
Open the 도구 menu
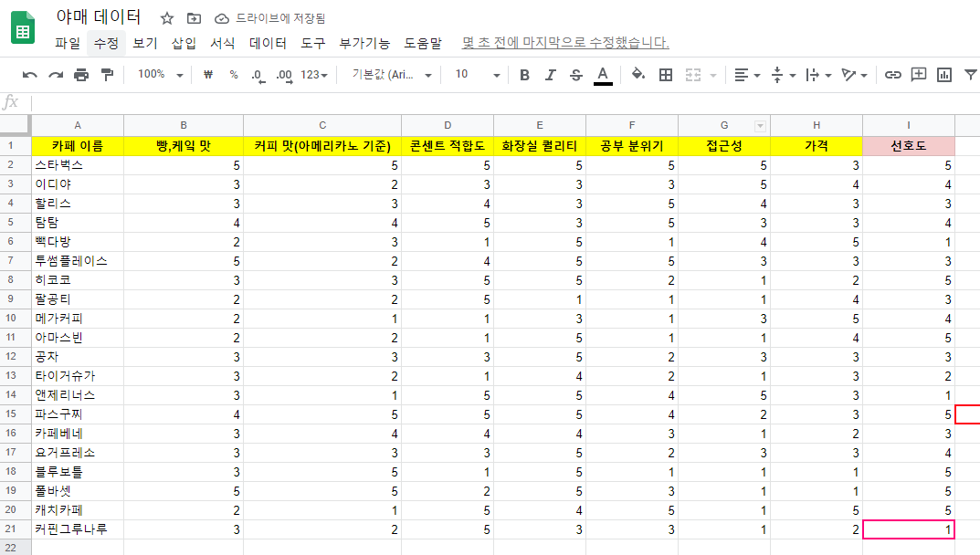[312, 43]
